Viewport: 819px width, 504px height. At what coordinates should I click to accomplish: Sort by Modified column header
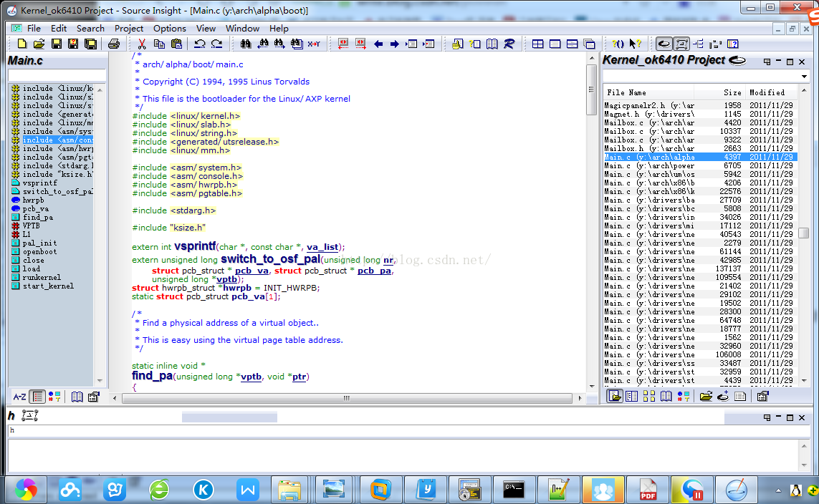click(770, 92)
